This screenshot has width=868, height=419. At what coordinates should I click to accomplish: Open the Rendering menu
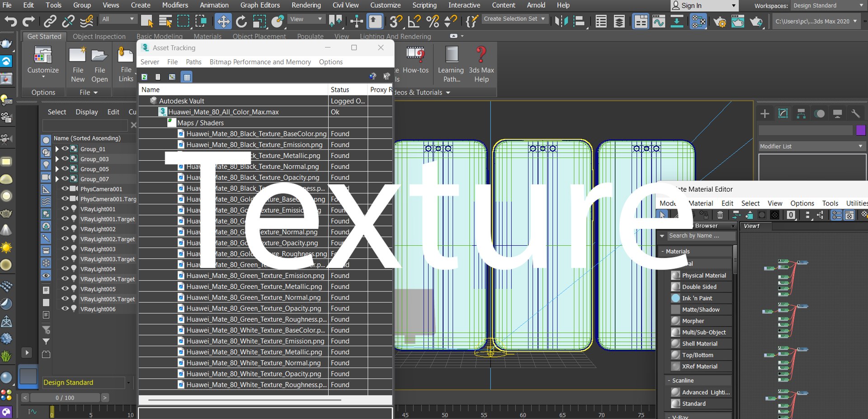[x=306, y=5]
